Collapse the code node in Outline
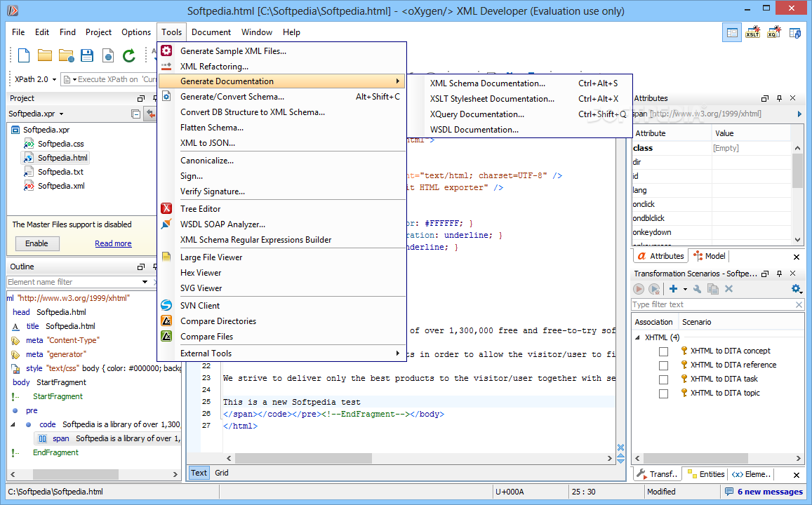The image size is (812, 505). 13,425
